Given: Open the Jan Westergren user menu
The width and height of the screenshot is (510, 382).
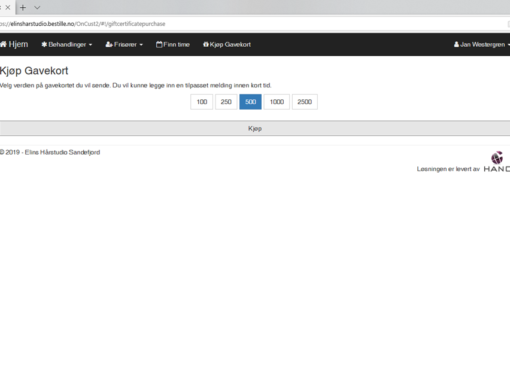Looking at the screenshot, I should [482, 44].
